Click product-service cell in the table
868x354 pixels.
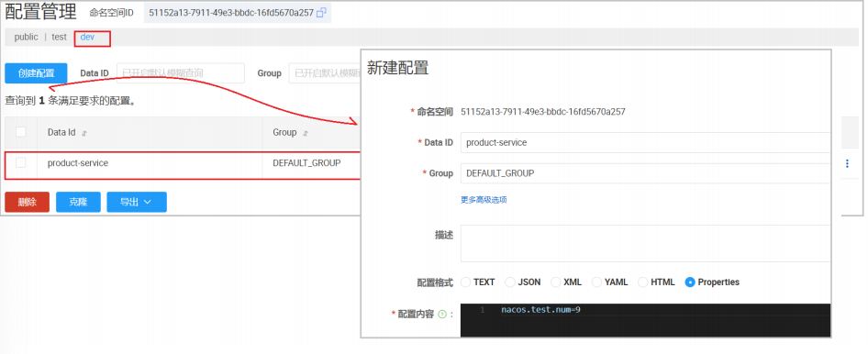point(78,163)
